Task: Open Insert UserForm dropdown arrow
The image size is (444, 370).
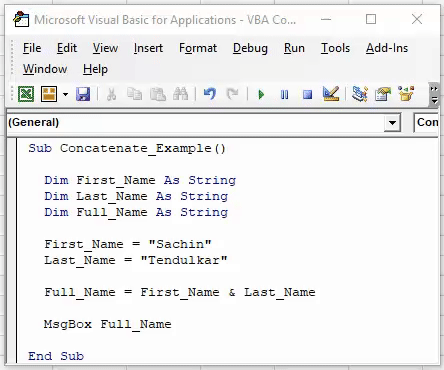Action: (x=65, y=95)
